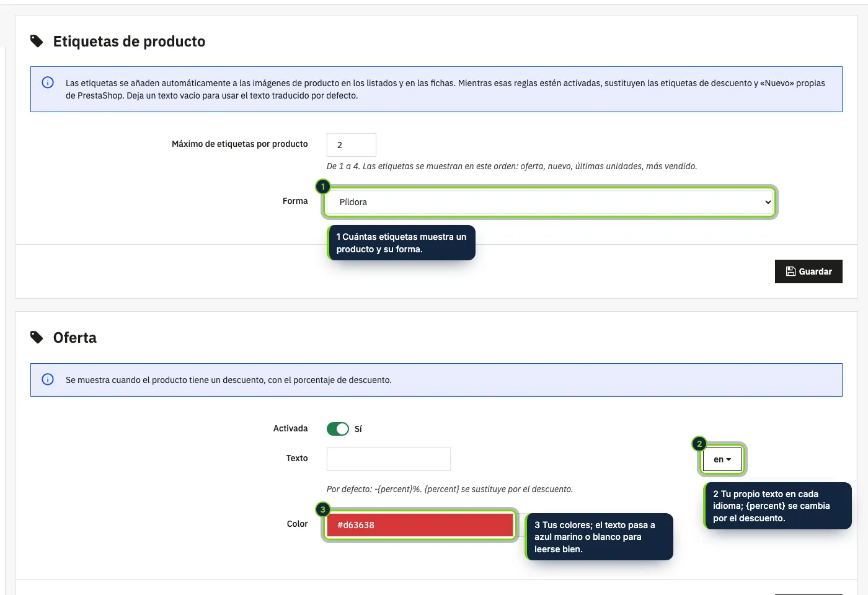Click the 'Se muestra cuando el producto' notice text
The image size is (868, 595).
pyautogui.click(x=229, y=380)
